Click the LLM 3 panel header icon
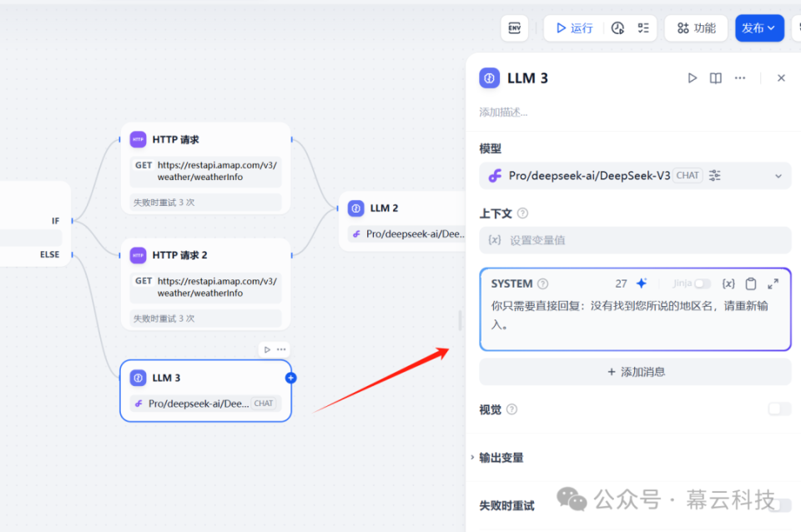The height and width of the screenshot is (532, 801). 490,78
